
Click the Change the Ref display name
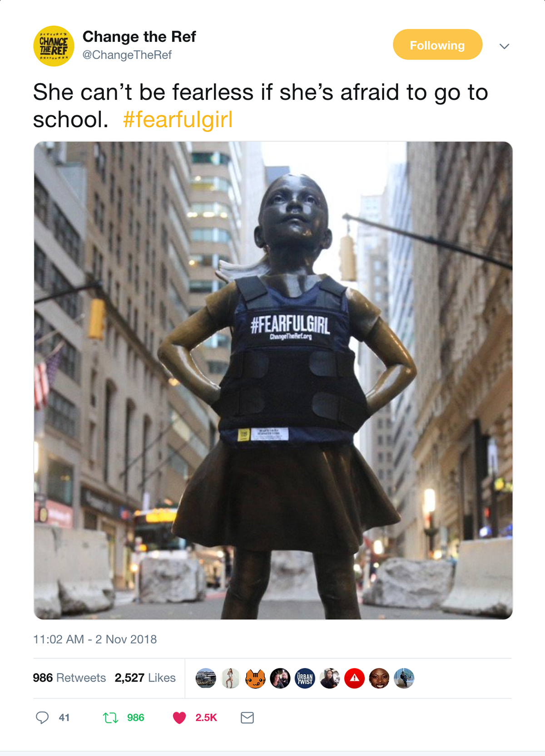139,36
